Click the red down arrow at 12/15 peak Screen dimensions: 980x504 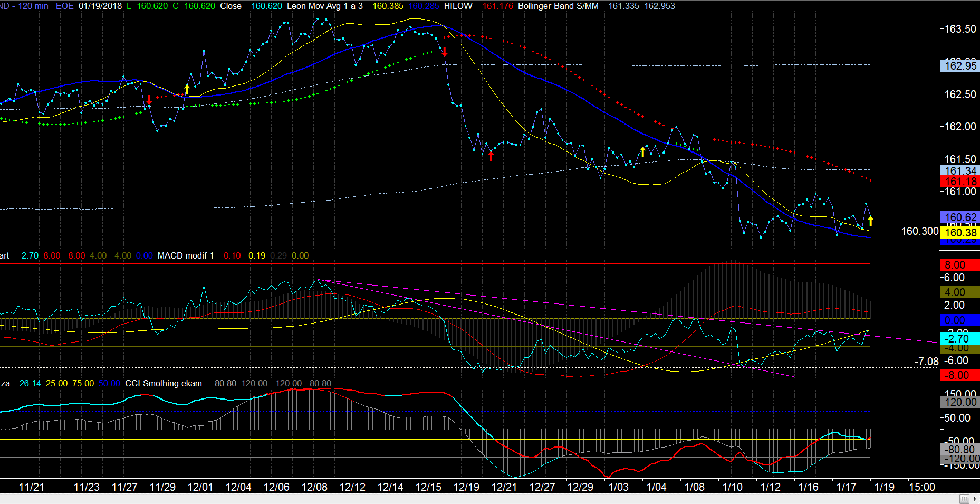pyautogui.click(x=445, y=51)
